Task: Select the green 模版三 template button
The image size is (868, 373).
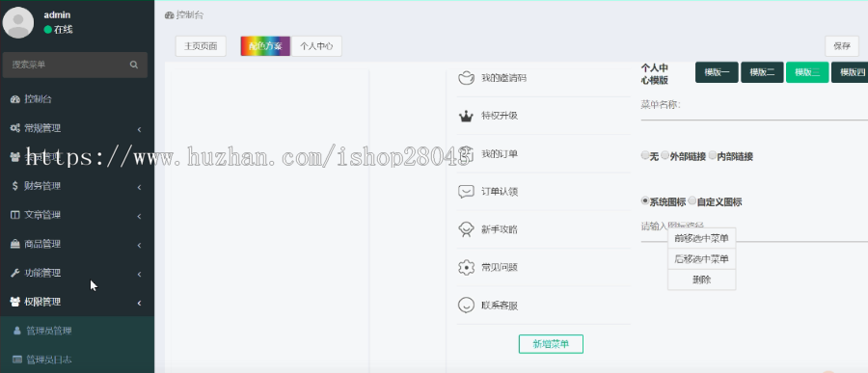Action: pos(807,72)
